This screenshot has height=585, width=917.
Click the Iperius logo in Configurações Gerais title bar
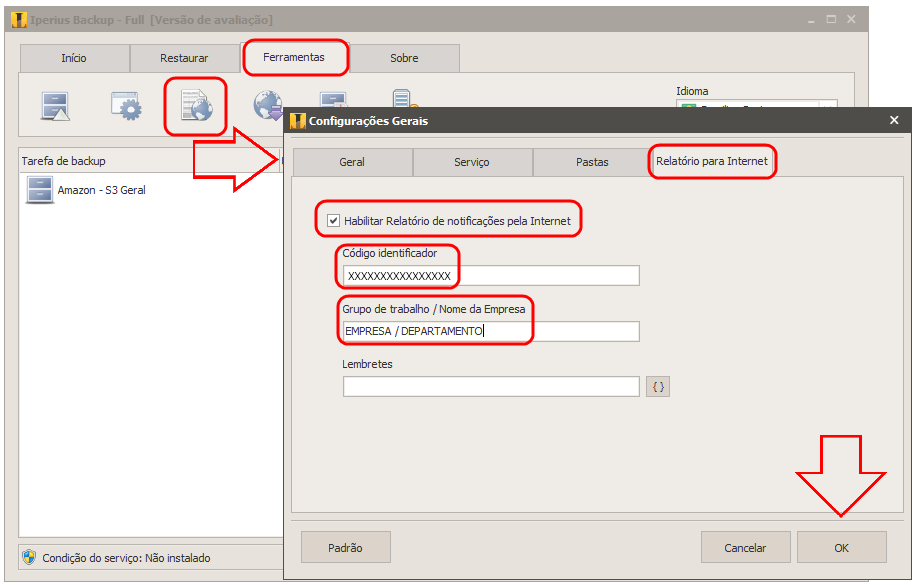pos(298,121)
